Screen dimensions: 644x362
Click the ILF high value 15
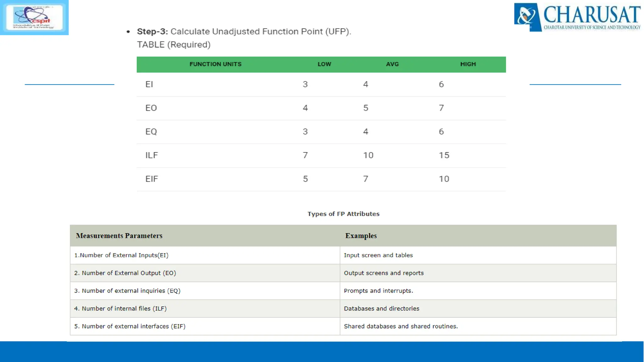point(444,155)
